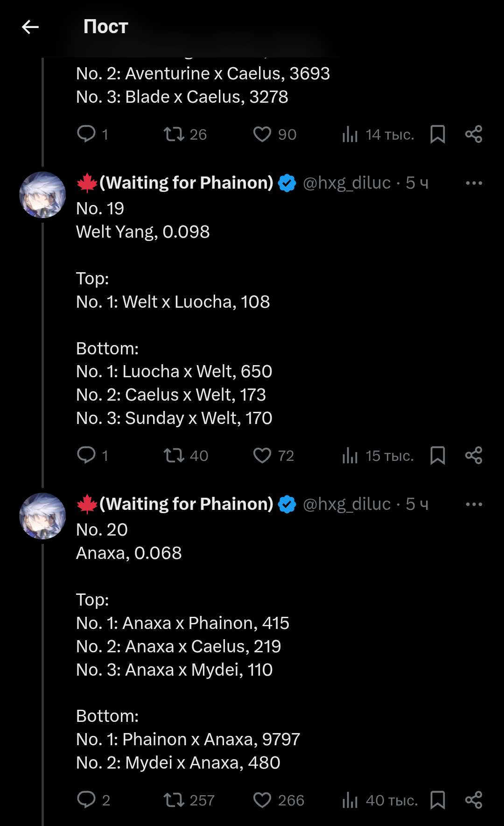Viewport: 504px width, 826px height.
Task: Open profile avatar next to No. 20 post
Action: [x=42, y=516]
